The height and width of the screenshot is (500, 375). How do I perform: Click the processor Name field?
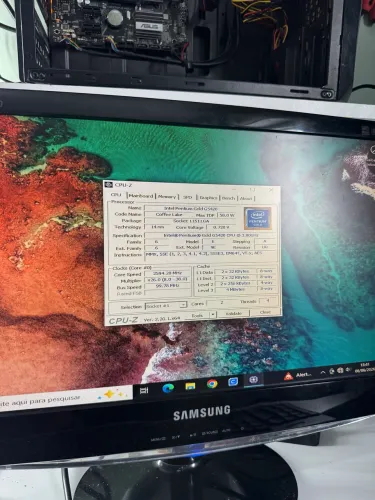pos(190,209)
